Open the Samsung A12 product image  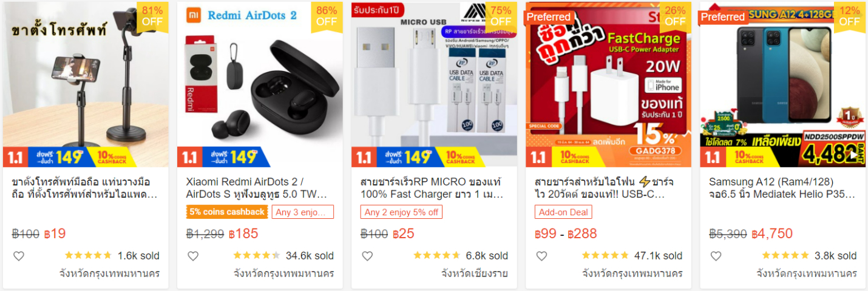782,85
